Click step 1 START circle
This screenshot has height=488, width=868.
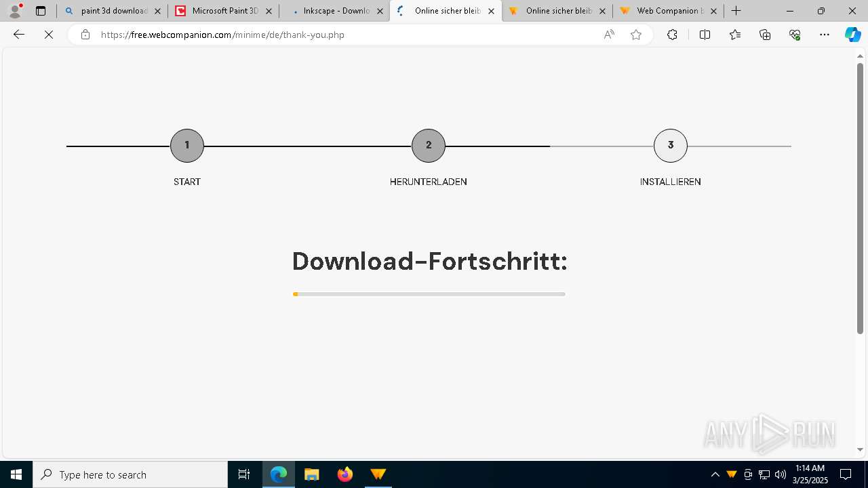click(x=187, y=146)
